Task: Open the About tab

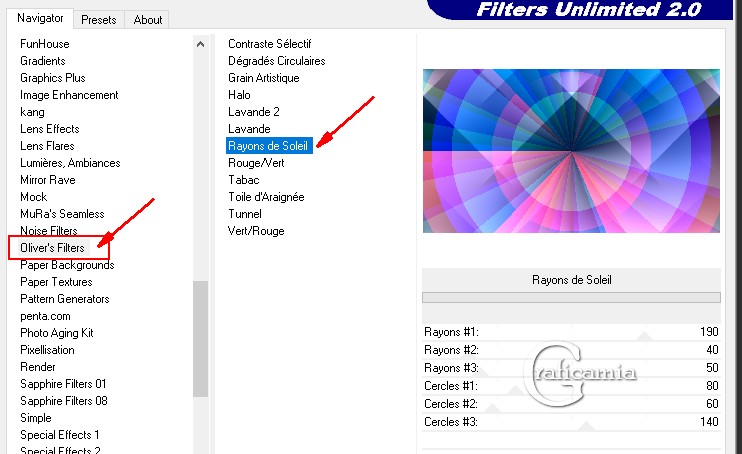Action: pyautogui.click(x=148, y=20)
